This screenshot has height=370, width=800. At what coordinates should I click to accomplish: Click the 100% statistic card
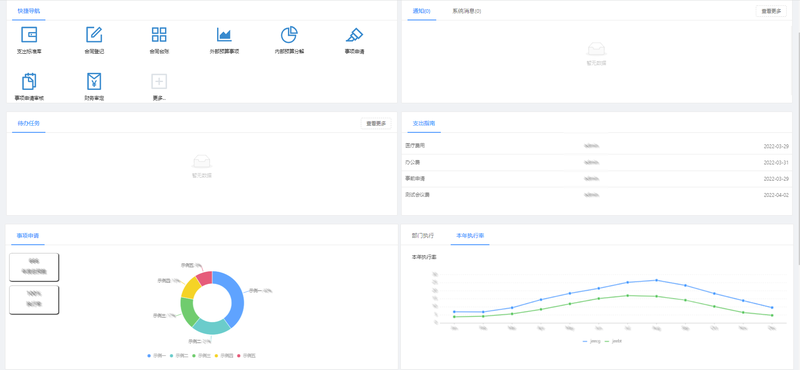[x=34, y=300]
